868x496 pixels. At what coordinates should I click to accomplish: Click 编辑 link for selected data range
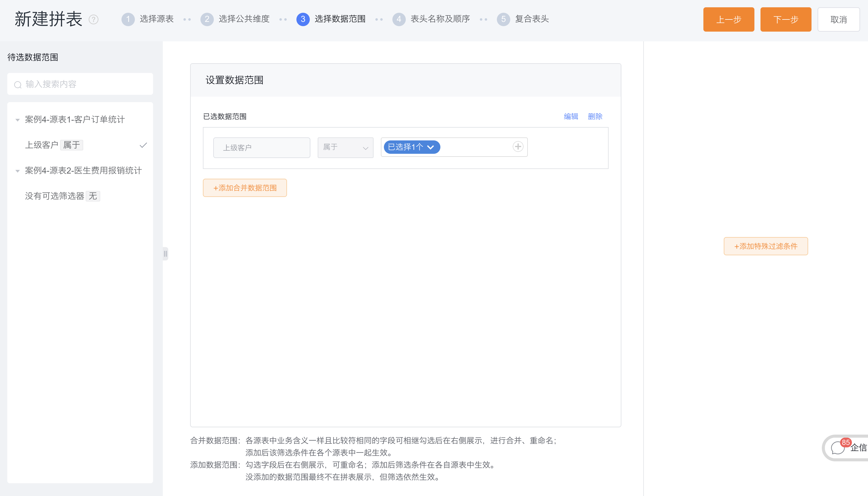click(x=571, y=116)
